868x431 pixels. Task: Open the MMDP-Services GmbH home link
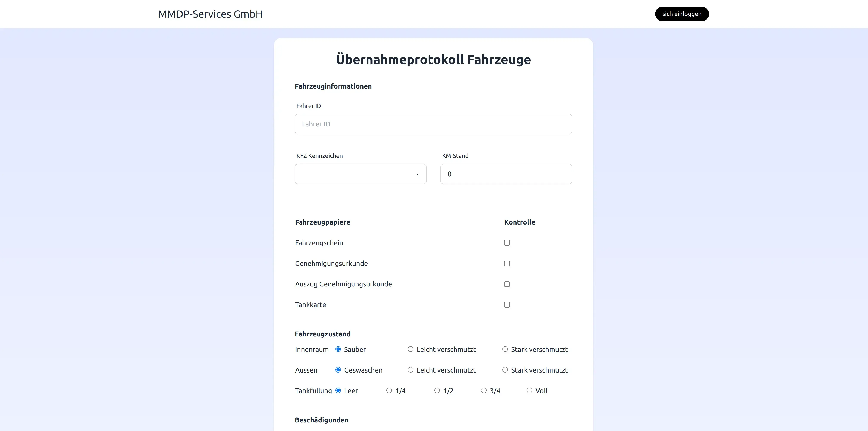click(x=210, y=14)
